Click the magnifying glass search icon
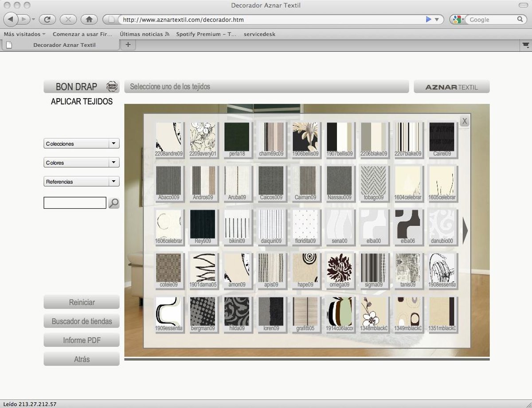 tap(114, 203)
